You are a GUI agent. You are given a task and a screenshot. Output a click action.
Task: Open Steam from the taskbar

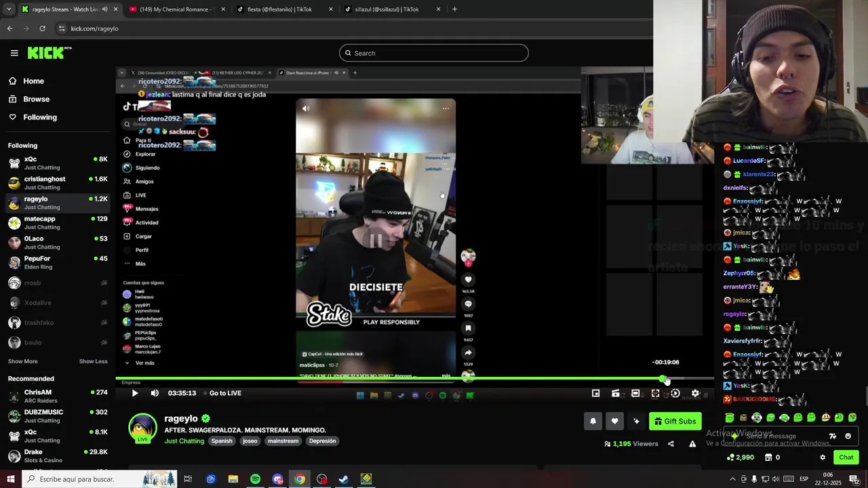[x=344, y=479]
